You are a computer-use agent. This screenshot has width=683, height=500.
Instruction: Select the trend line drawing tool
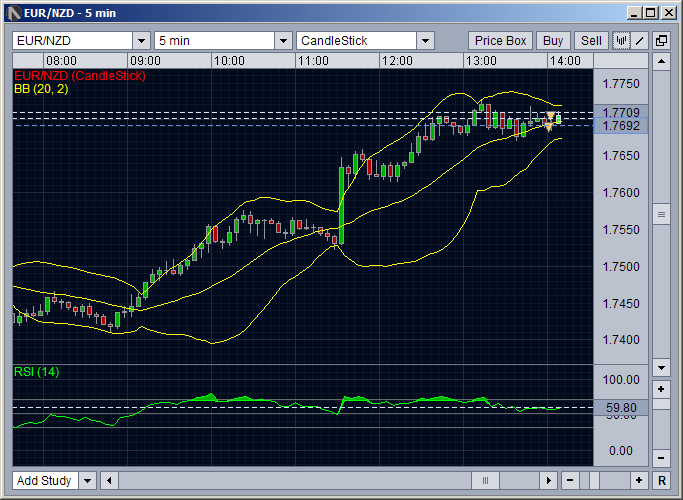(x=639, y=41)
